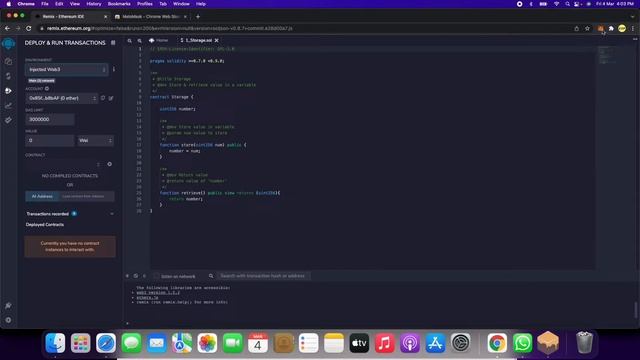The height and width of the screenshot is (360, 640).
Task: Open the analysis chart sidebar icon
Action: pos(8,105)
